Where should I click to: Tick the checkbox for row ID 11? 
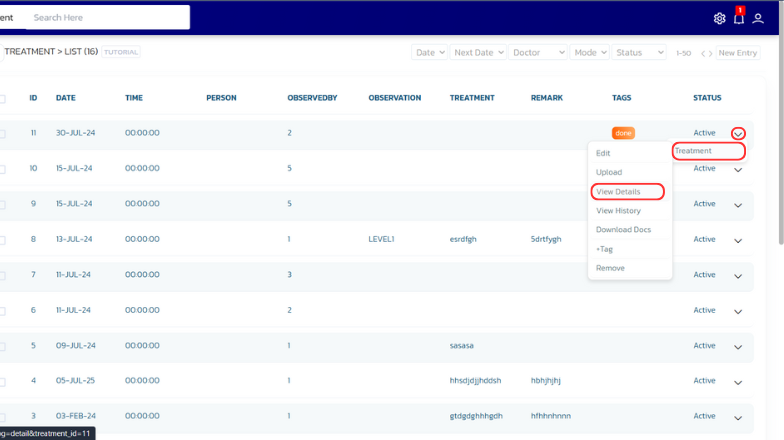click(x=2, y=133)
